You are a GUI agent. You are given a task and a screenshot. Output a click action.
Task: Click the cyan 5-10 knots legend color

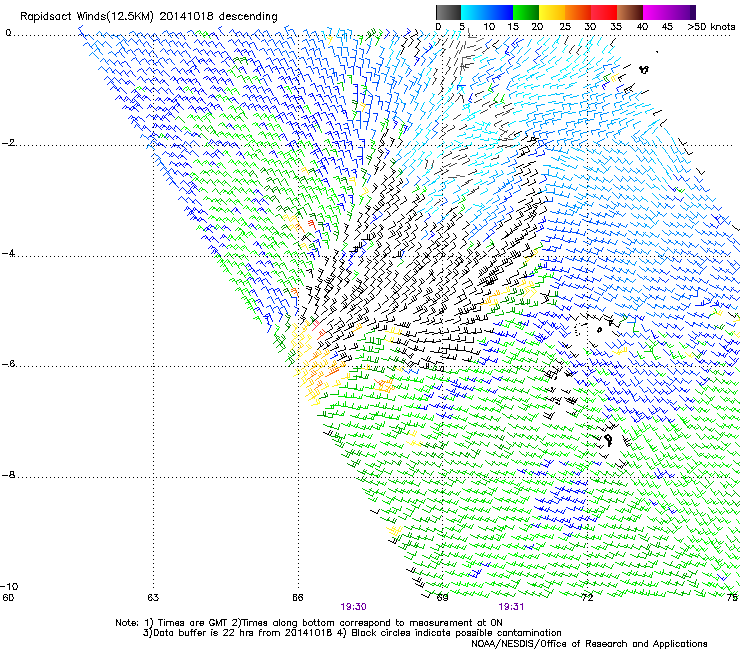click(x=474, y=12)
